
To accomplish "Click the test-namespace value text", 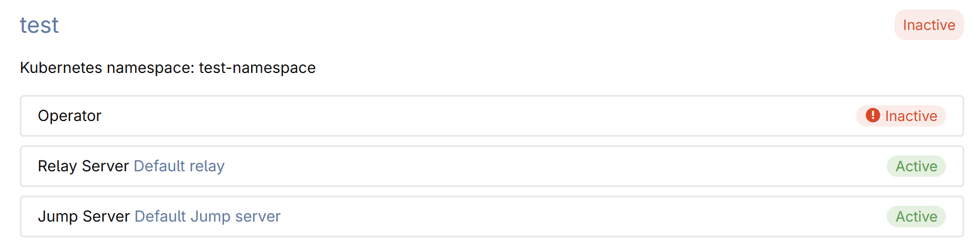I will pyautogui.click(x=257, y=68).
